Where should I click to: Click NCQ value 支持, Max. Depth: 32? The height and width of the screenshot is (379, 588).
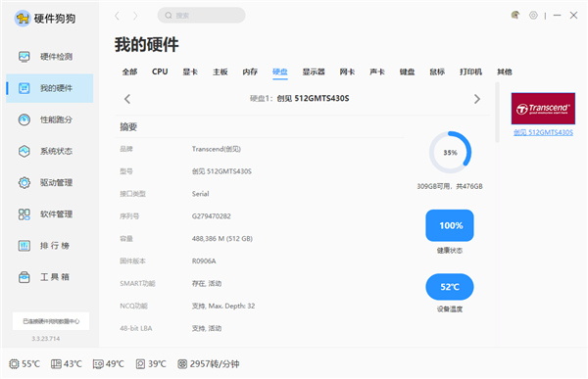tap(223, 306)
